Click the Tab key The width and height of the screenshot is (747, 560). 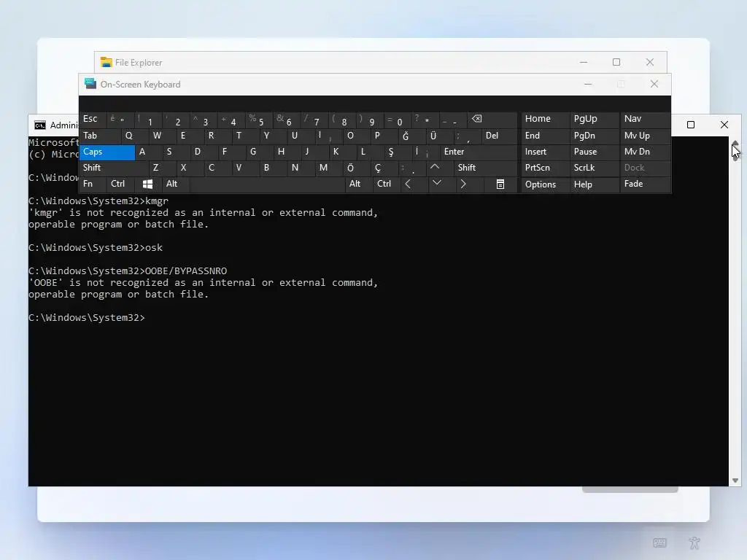click(x=99, y=136)
